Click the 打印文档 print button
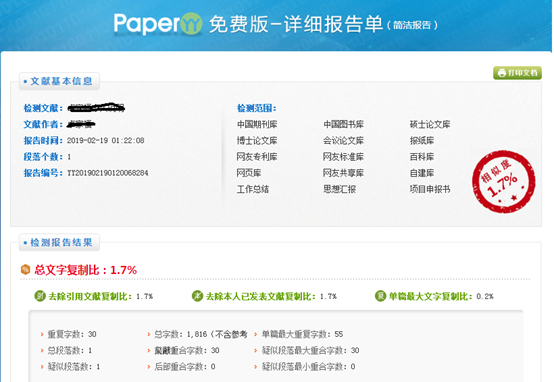This screenshot has height=382, width=554. (517, 73)
